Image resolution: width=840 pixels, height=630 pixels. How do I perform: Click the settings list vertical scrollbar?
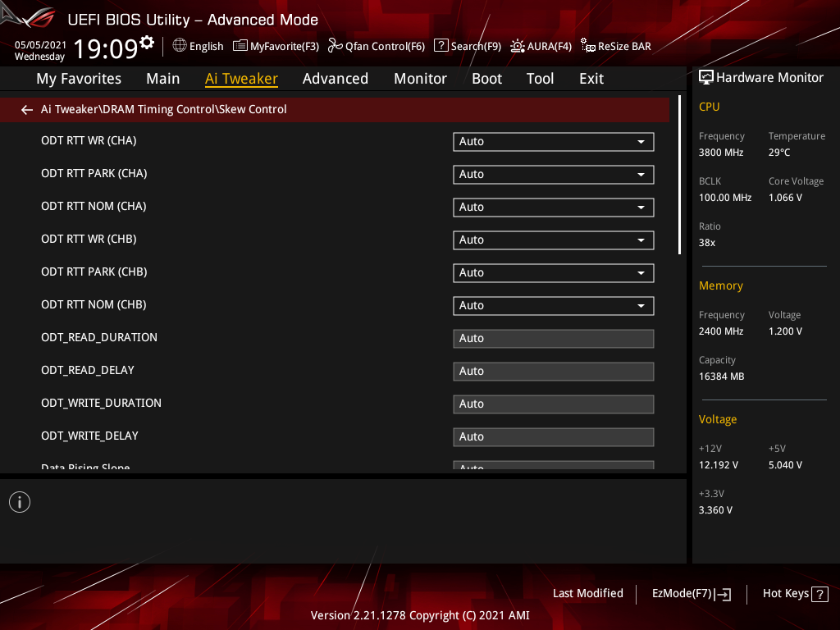[680, 176]
